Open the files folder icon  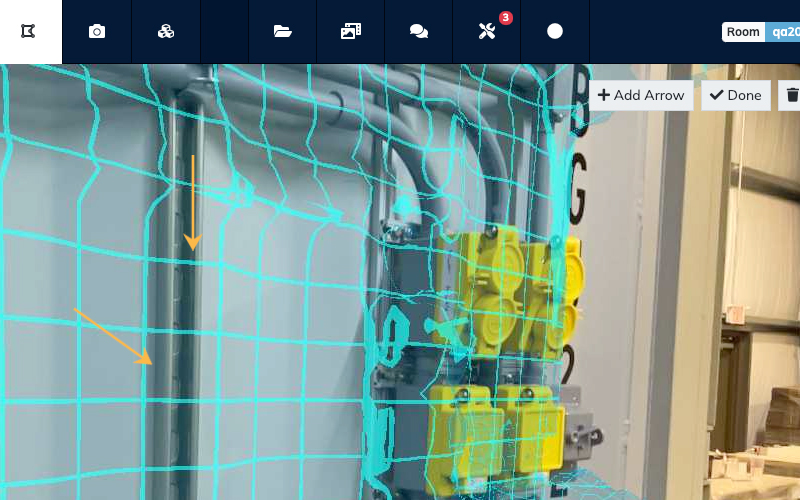(282, 32)
